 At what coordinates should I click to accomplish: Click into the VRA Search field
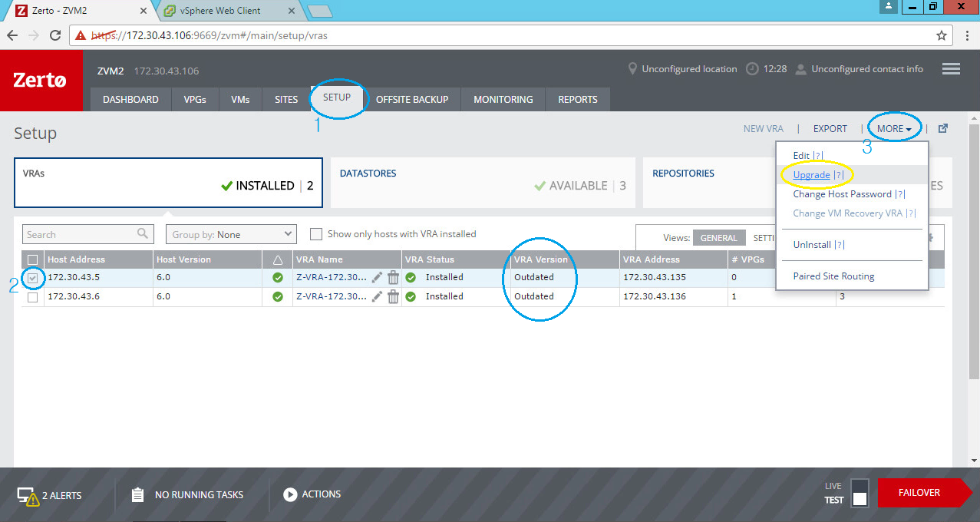[x=78, y=234]
